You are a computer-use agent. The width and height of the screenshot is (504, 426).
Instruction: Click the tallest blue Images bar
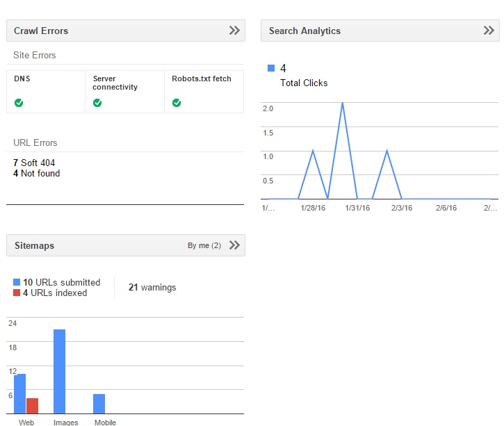pos(59,372)
